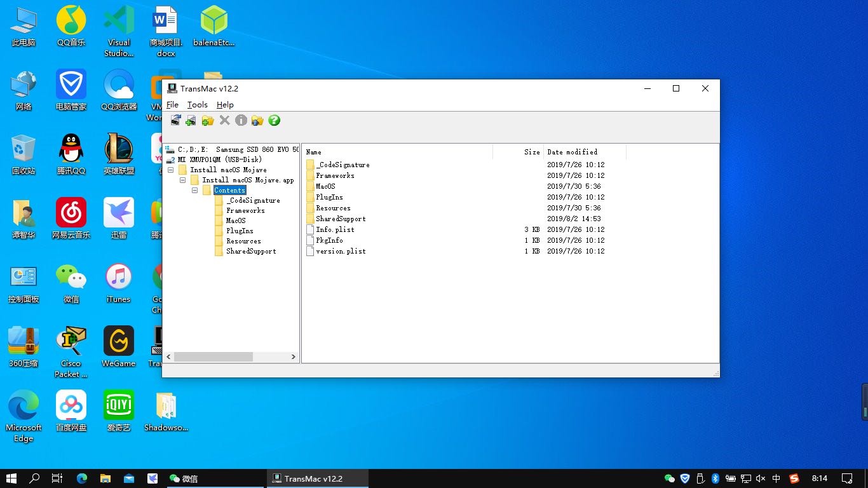Select SharedSupport folder in the tree panel
Viewport: 868px width, 488px height.
(251, 251)
